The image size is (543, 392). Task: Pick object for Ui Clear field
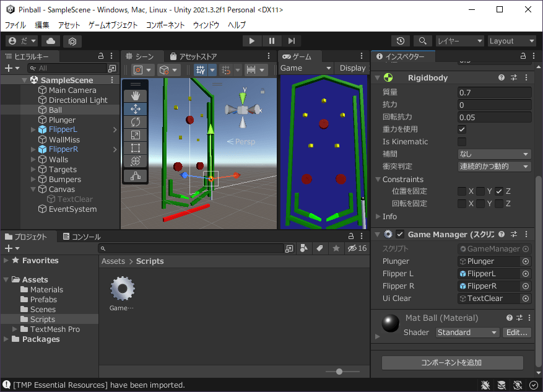(x=526, y=298)
